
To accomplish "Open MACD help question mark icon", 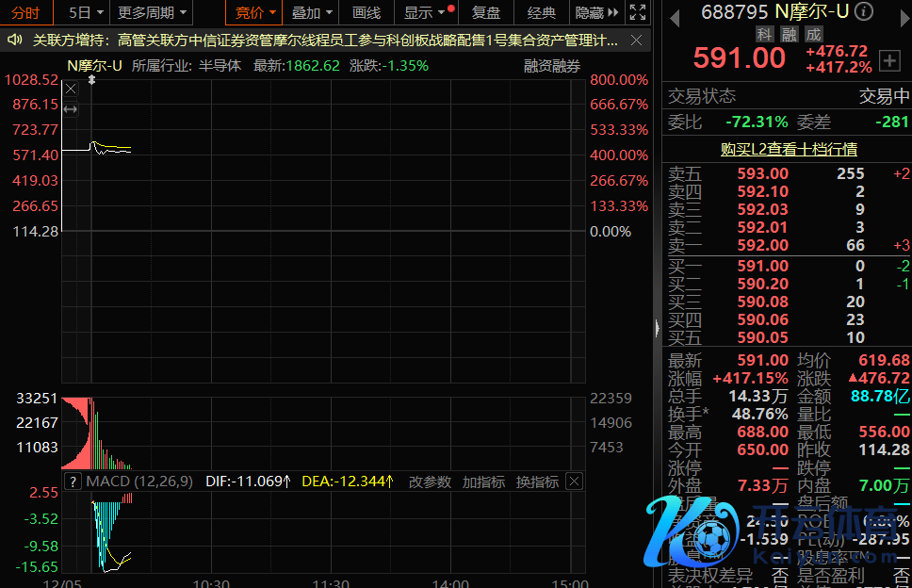I will click(x=73, y=482).
